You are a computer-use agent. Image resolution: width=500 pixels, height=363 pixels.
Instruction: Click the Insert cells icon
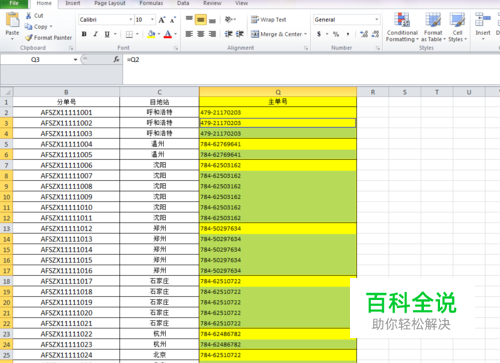[483, 20]
